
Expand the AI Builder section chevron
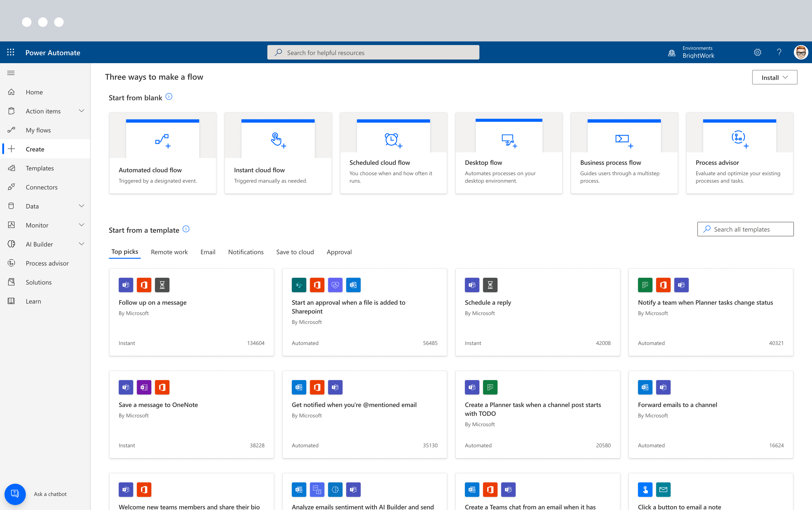(81, 244)
